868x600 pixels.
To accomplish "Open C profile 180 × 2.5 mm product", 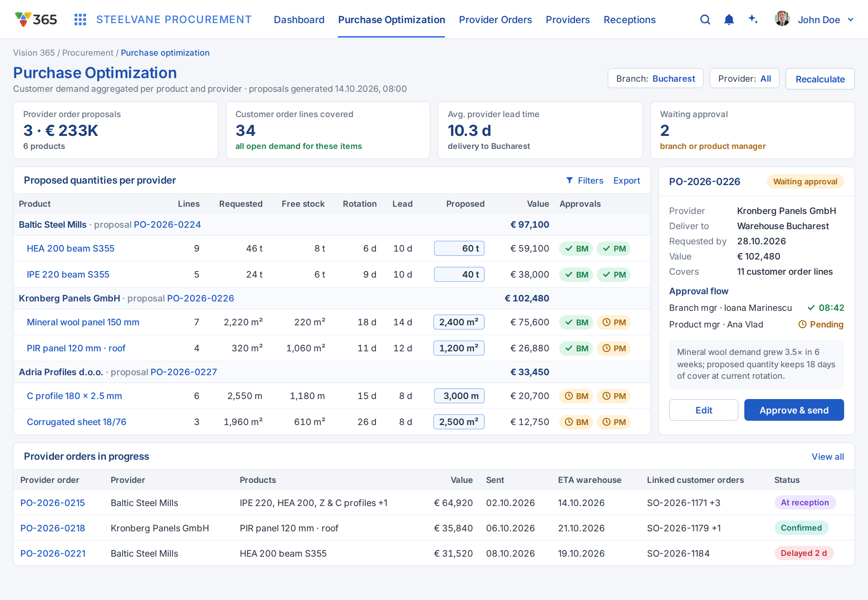I will [x=75, y=396].
